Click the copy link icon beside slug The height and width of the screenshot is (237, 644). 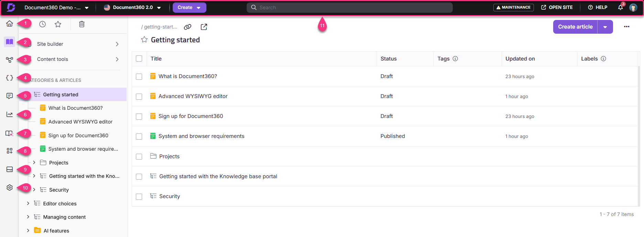tap(187, 27)
